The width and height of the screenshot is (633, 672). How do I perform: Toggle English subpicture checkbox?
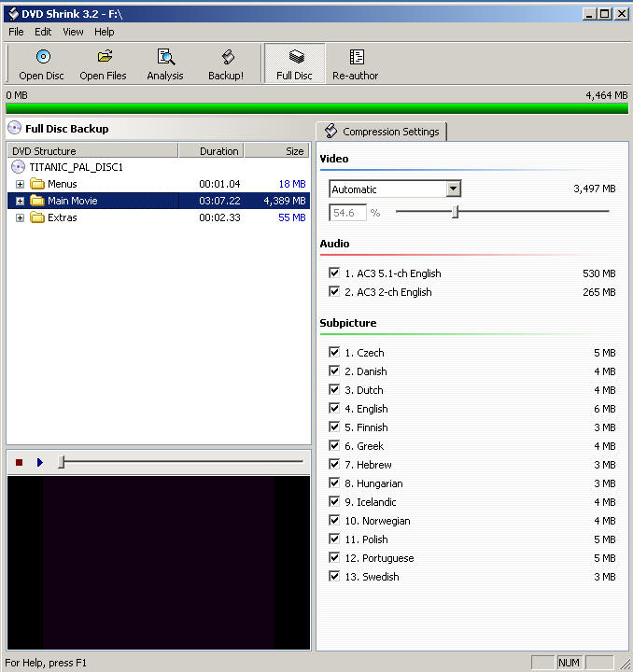pos(334,408)
